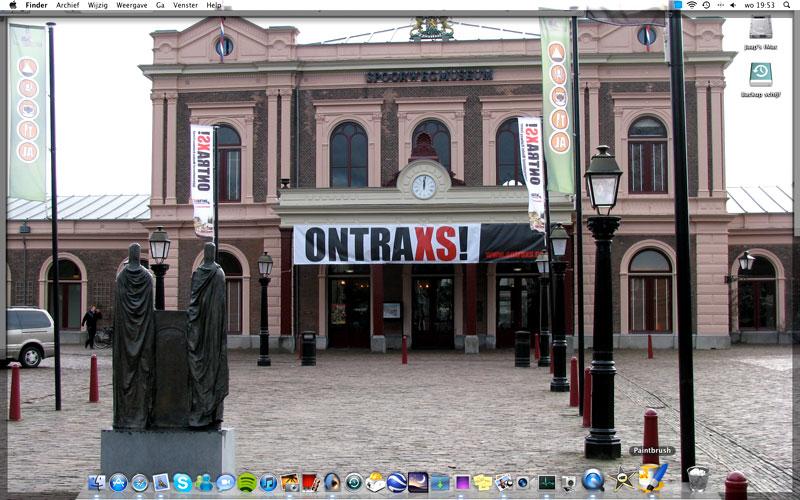This screenshot has width=800, height=500.
Task: Open the Mail stamp icon in the Dock
Action: pyautogui.click(x=161, y=482)
